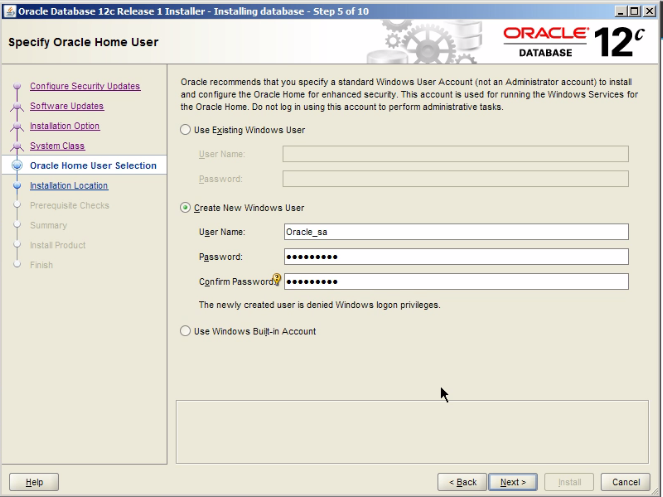This screenshot has width=663, height=497.
Task: Open the Installation Location step
Action: [69, 185]
